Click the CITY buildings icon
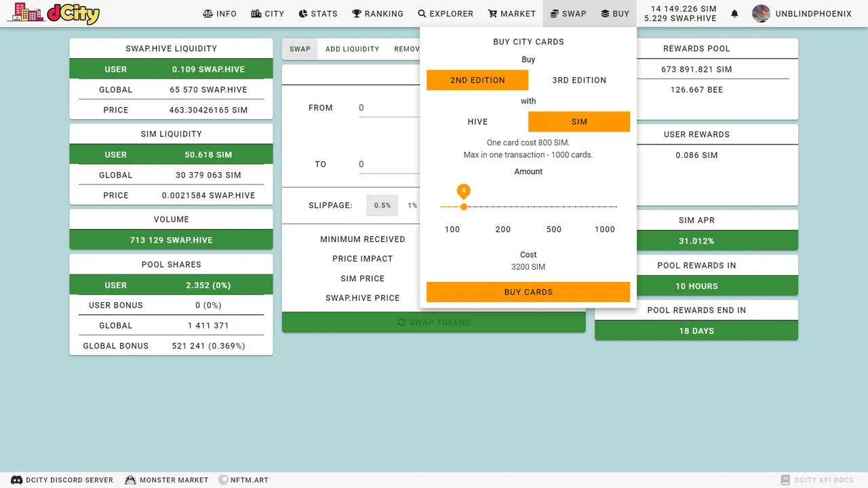This screenshot has height=488, width=868. pyautogui.click(x=256, y=14)
